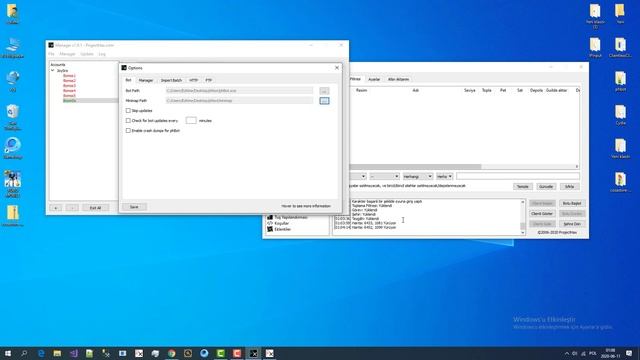The image size is (640, 360).
Task: Browse for Bot Path with ellipsis button
Action: pos(324,91)
